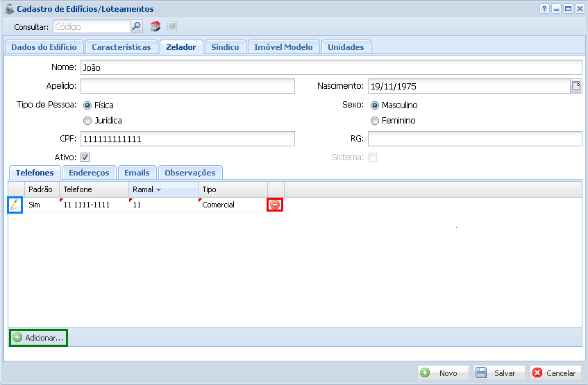Click the Tipo column header
Screen dimensions: 588x385
232,189
